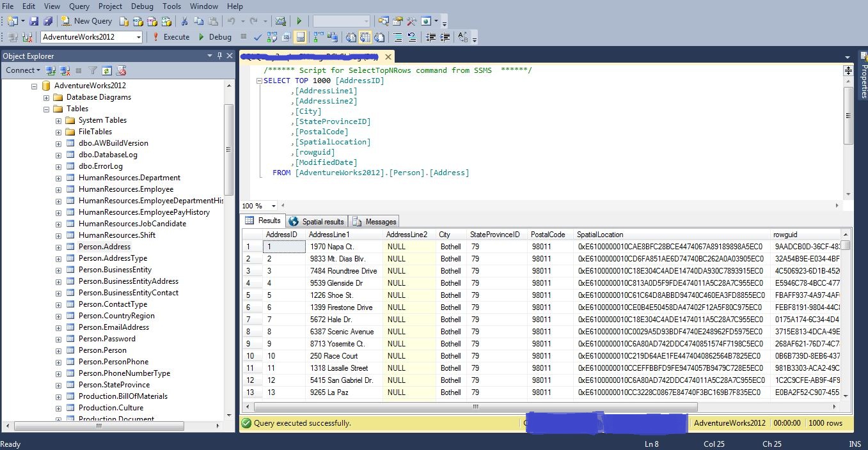Screen dimensions: 868x450
Task: Refresh the Object Explorer tree
Action: coord(107,70)
